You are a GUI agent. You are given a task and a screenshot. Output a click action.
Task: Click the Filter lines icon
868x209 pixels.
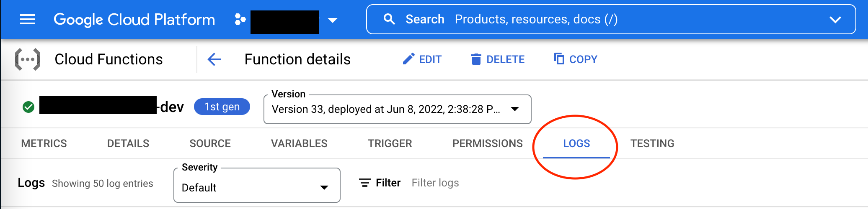(x=365, y=183)
